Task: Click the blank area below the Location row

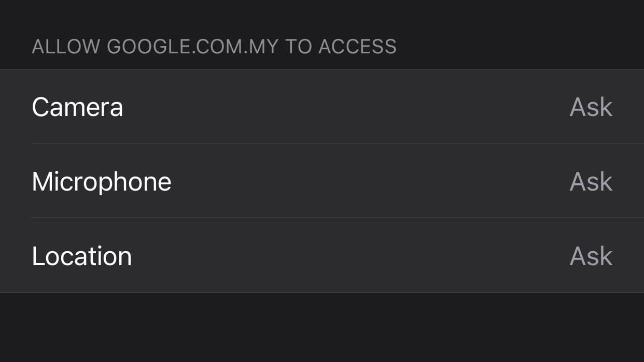Action: (321, 327)
